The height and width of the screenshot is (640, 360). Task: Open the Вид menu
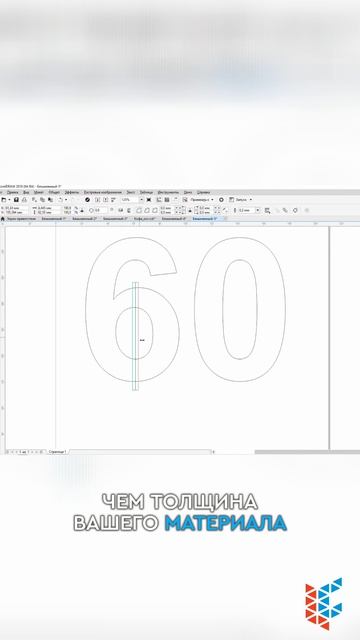pyautogui.click(x=26, y=192)
